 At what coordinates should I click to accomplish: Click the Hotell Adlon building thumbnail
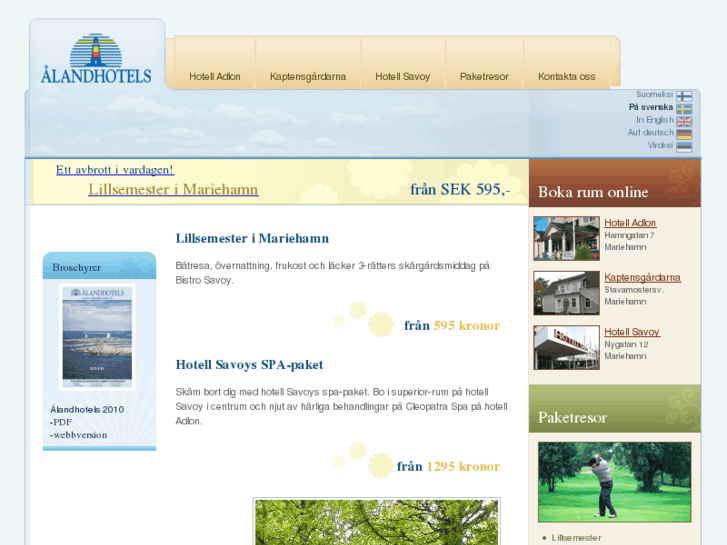566,238
